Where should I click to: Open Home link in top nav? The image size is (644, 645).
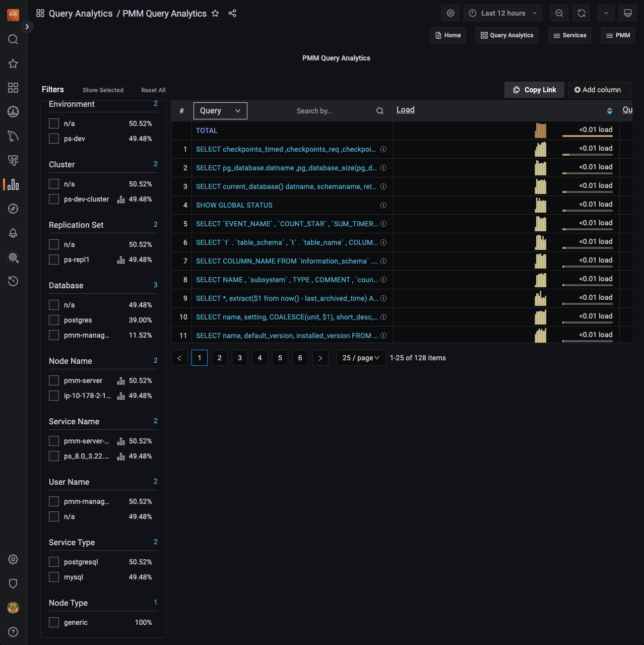click(x=448, y=35)
